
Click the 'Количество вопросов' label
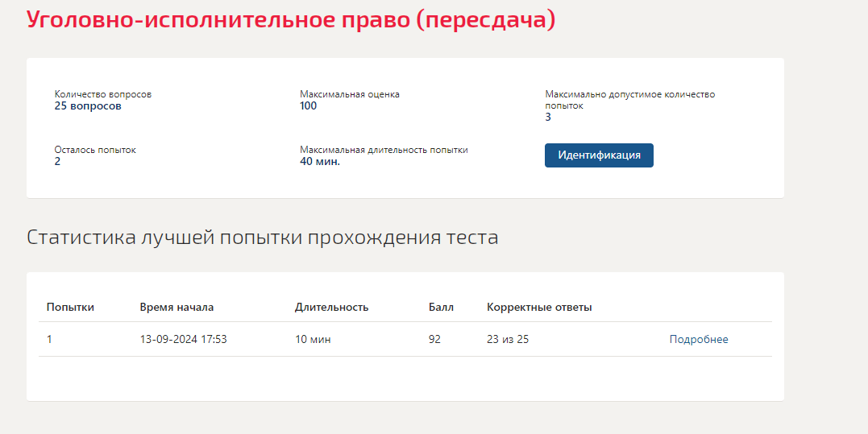click(x=103, y=94)
